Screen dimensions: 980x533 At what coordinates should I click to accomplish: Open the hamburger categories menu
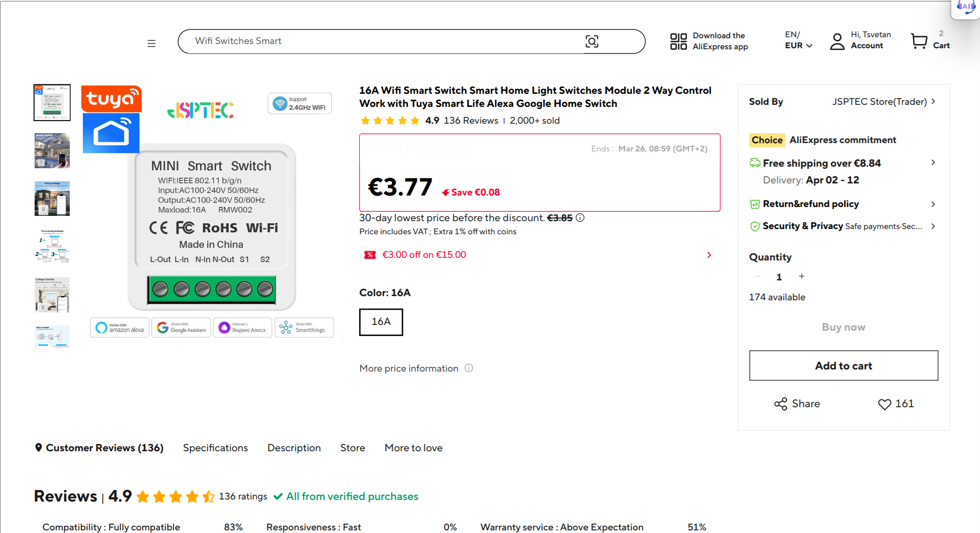point(152,43)
